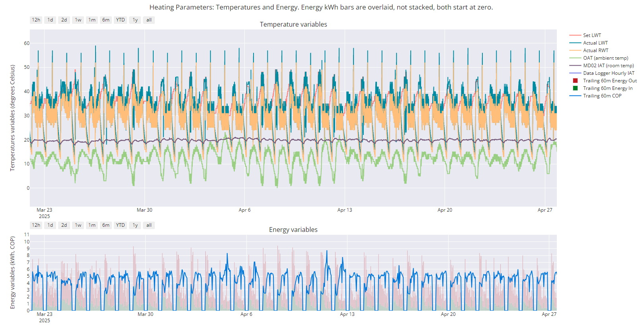Click red Trailing 60m Energy Out swatch
This screenshot has width=644, height=329.
(575, 81)
